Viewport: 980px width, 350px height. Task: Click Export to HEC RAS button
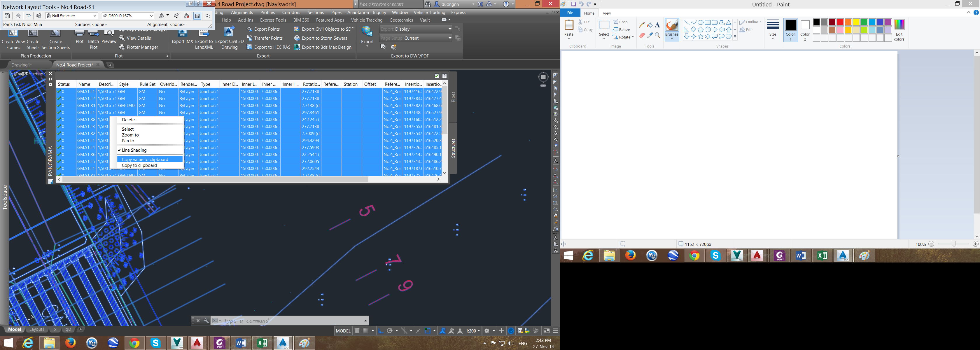(269, 47)
